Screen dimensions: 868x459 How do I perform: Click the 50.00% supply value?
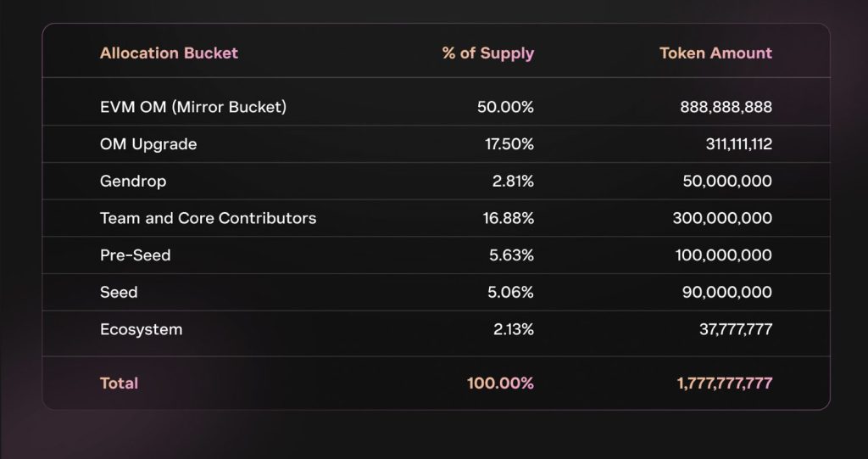[x=505, y=107]
